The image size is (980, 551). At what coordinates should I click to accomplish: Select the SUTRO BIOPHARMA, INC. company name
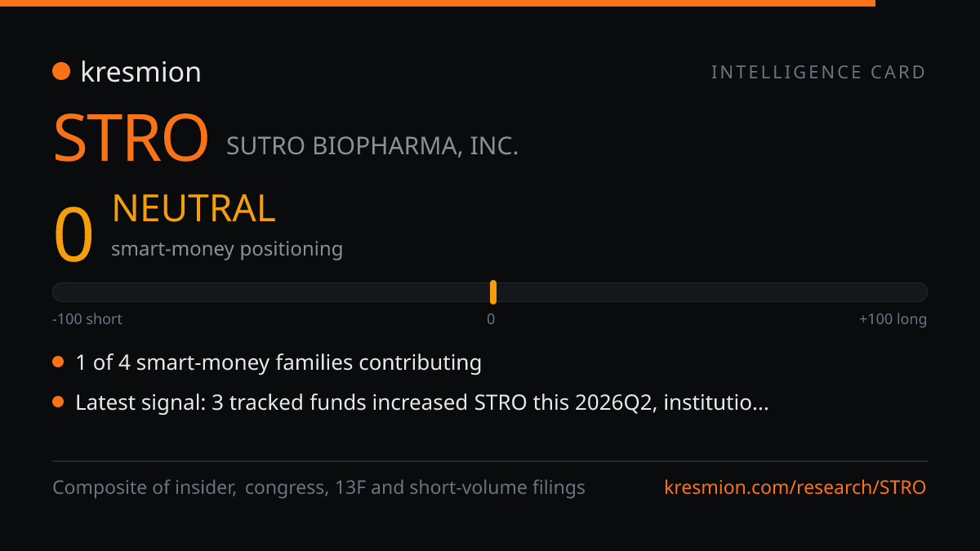pos(372,146)
